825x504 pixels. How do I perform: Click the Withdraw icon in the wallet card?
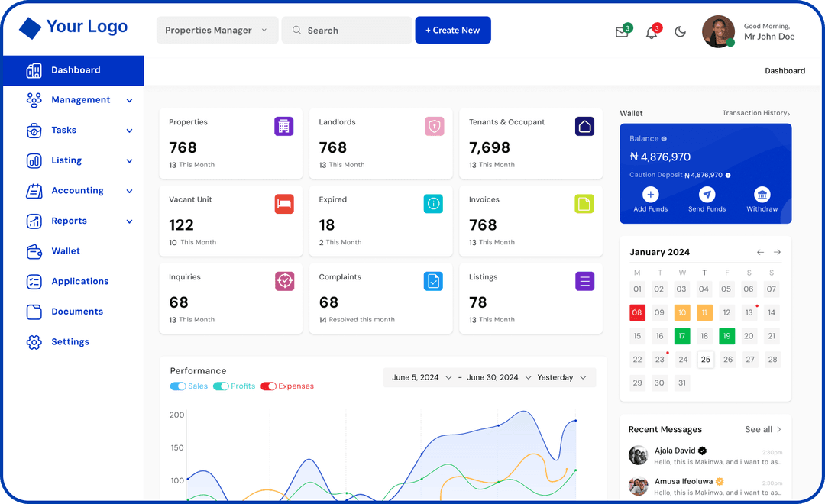tap(761, 195)
